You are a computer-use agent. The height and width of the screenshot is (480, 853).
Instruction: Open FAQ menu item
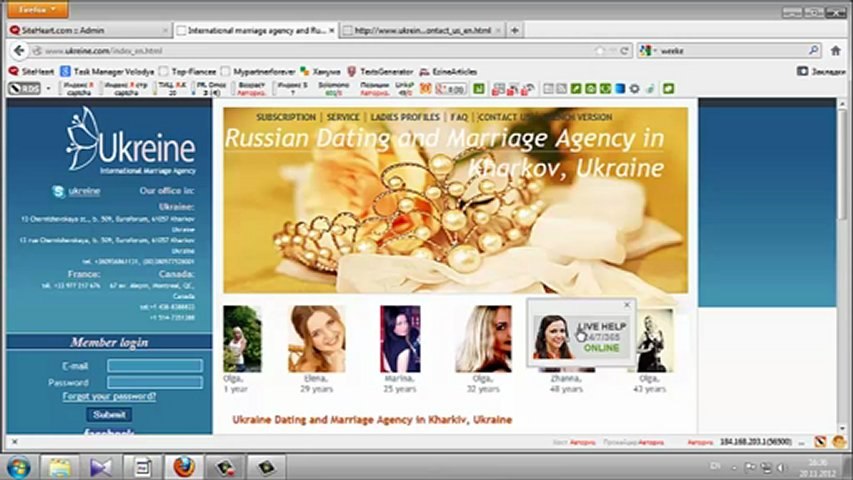459,117
